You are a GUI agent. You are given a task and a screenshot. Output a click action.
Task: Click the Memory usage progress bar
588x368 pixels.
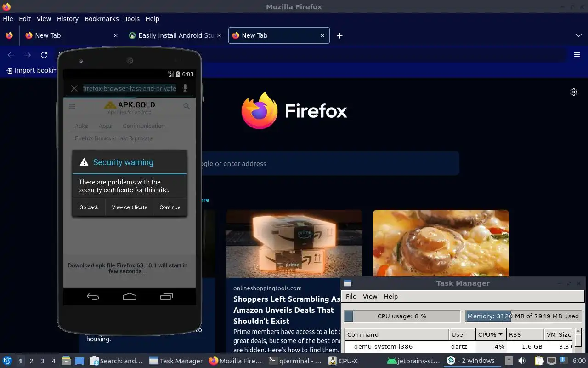[523, 316]
